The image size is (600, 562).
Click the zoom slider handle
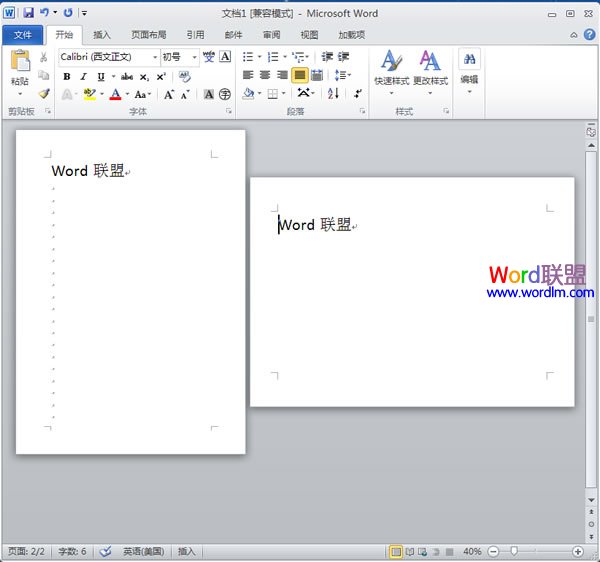click(x=514, y=551)
